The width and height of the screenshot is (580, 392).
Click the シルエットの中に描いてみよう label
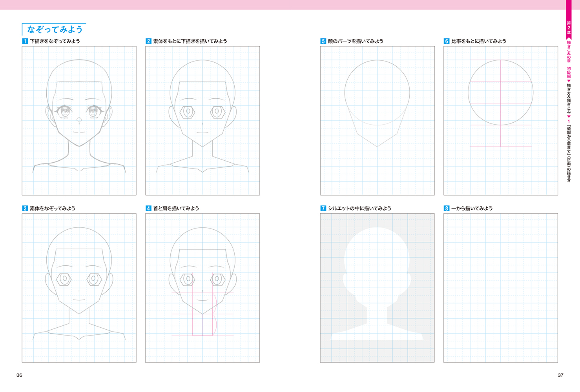pos(359,209)
